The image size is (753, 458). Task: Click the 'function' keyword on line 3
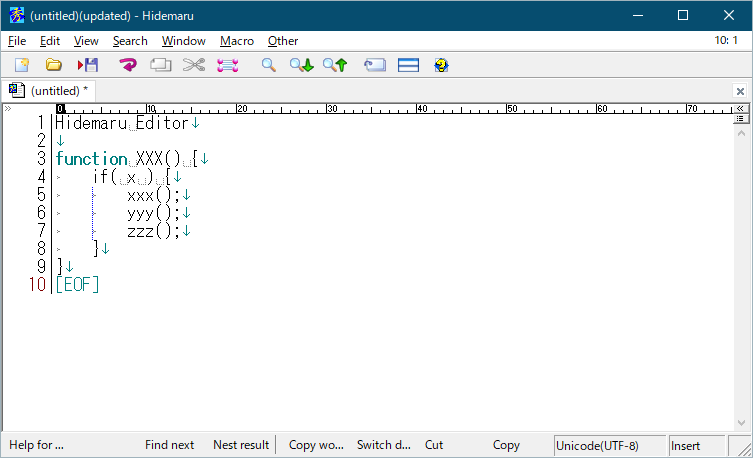(91, 159)
